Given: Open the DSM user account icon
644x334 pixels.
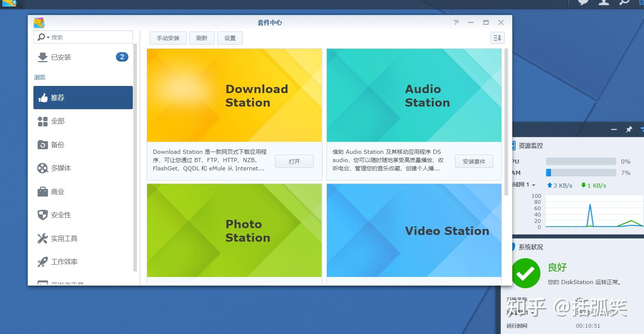Looking at the screenshot, I should pyautogui.click(x=603, y=2).
